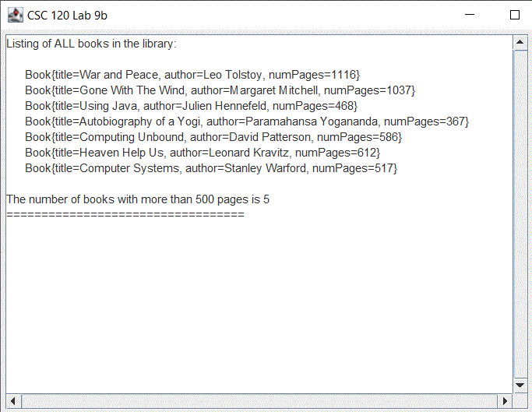The width and height of the screenshot is (532, 412).
Task: Maximize the CSC 120 Lab 9b window
Action: tap(514, 15)
